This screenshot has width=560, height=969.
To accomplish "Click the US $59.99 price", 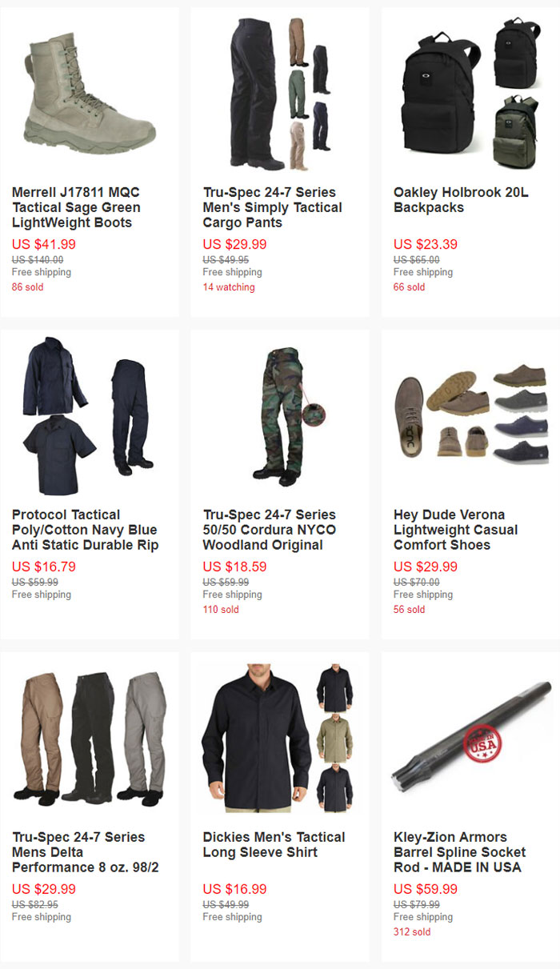I will 426,889.
